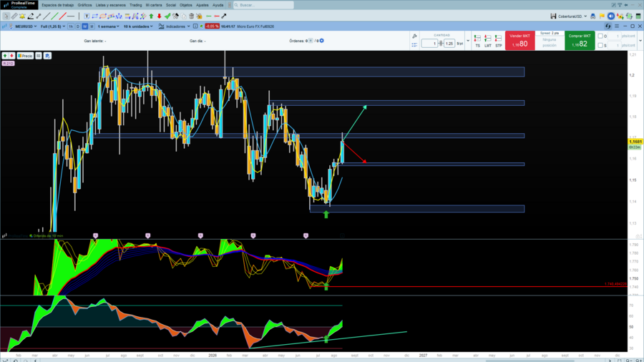Expand the 1 semana period dropdown
Screen dimensions: 644x362
(109, 26)
